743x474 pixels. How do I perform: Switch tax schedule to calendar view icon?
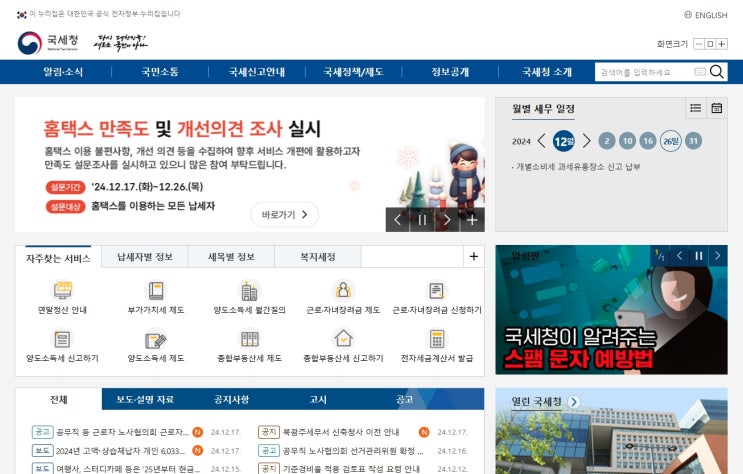coord(716,108)
